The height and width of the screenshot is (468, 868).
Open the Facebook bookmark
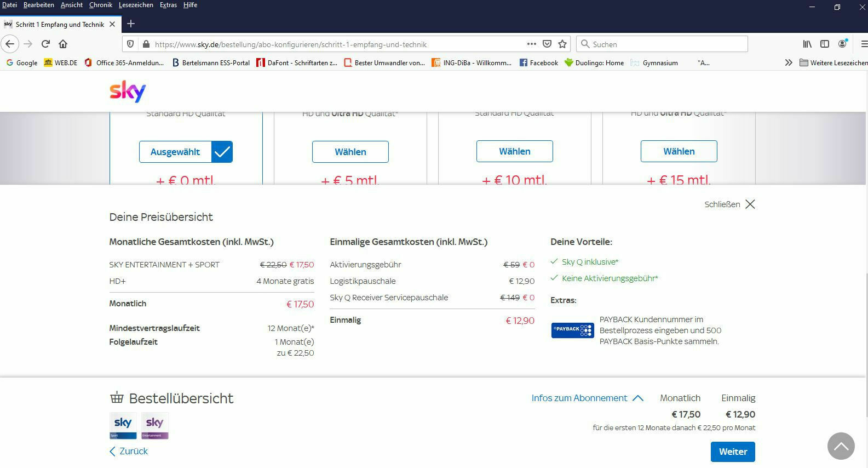(x=539, y=62)
